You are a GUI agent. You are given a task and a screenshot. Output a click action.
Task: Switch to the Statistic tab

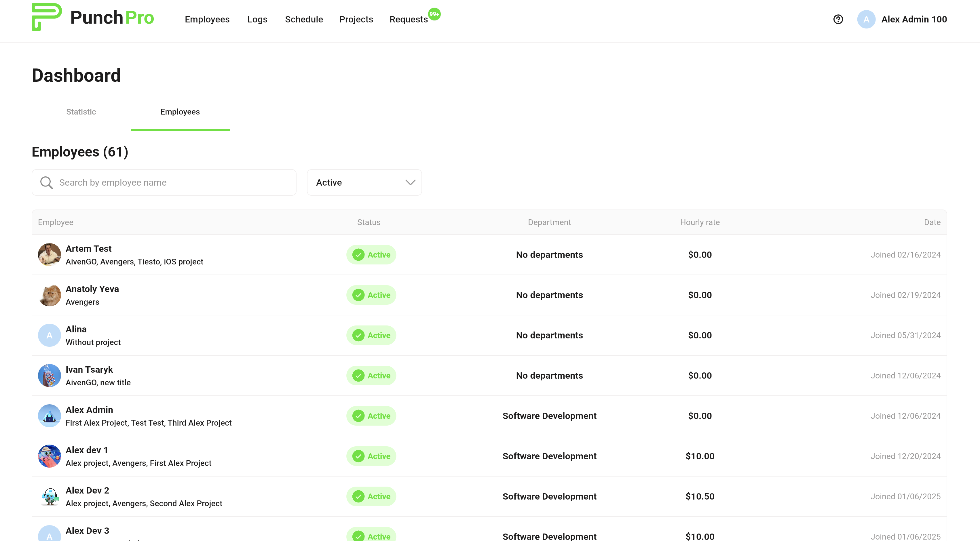point(81,112)
